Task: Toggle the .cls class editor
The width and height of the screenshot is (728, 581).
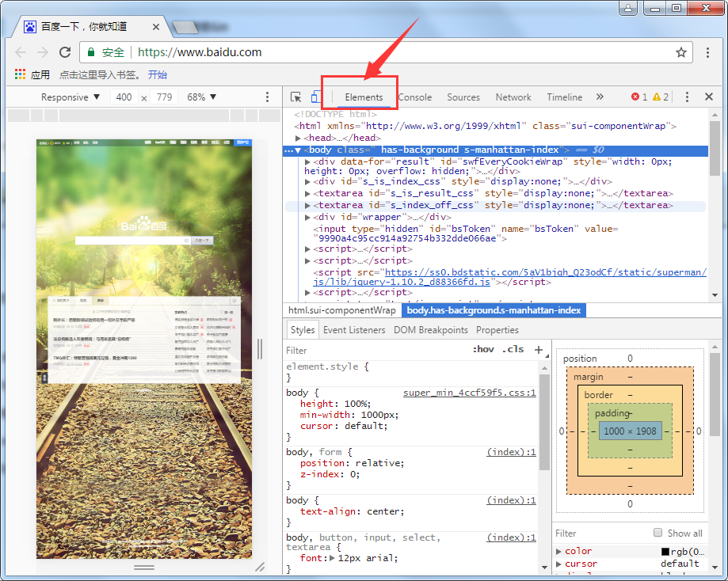Action: tap(513, 350)
